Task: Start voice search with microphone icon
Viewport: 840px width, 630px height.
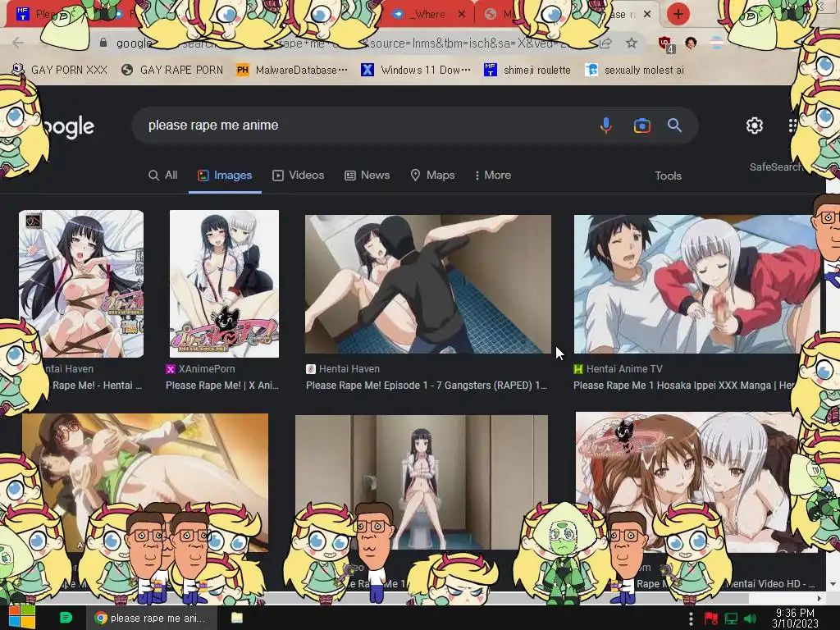Action: pyautogui.click(x=606, y=126)
